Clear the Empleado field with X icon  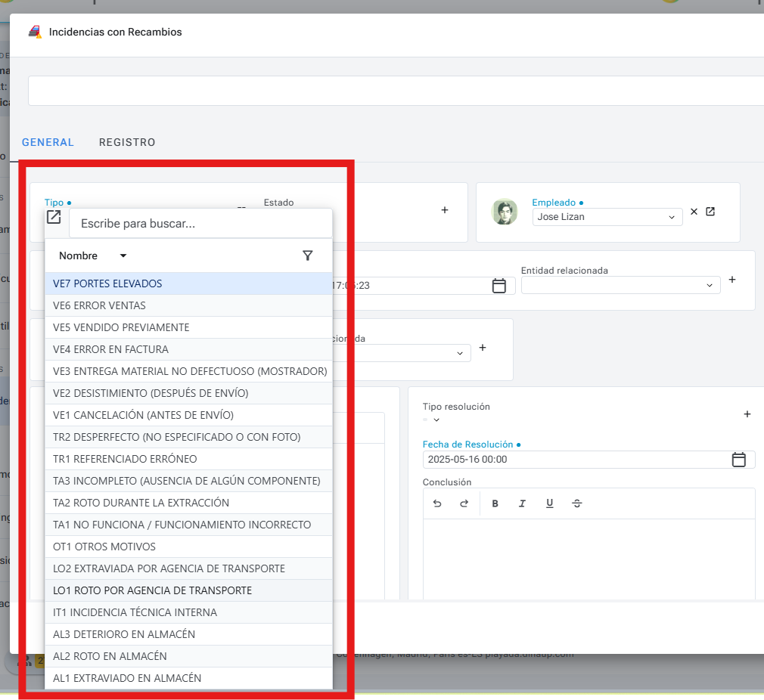click(694, 212)
